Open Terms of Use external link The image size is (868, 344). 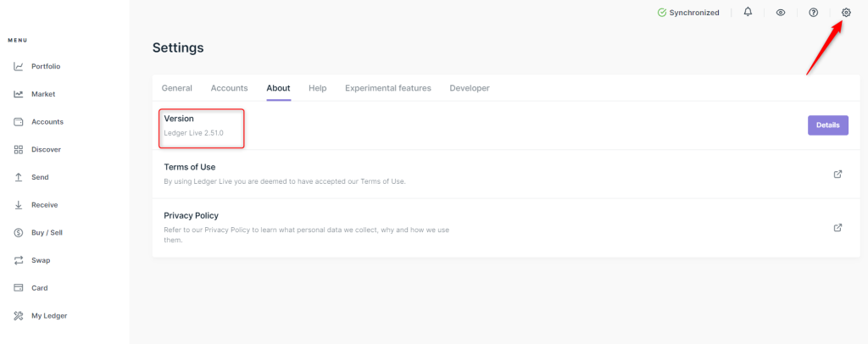(837, 174)
